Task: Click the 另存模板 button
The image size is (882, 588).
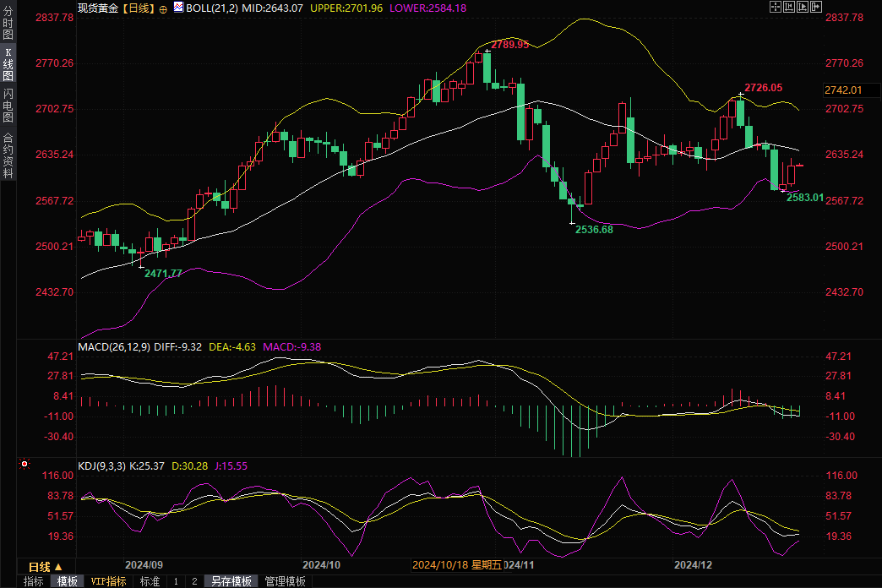Action: (231, 581)
